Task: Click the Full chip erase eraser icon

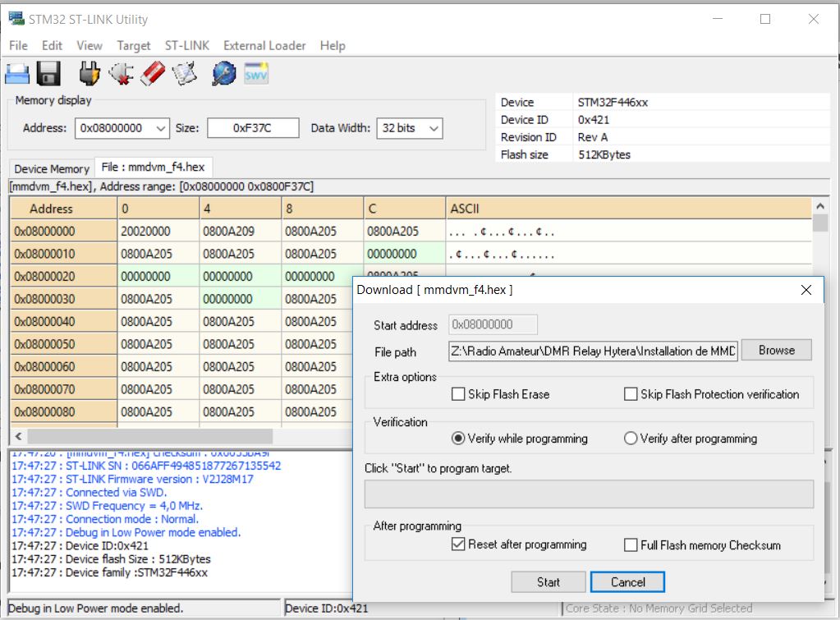Action: [153, 73]
